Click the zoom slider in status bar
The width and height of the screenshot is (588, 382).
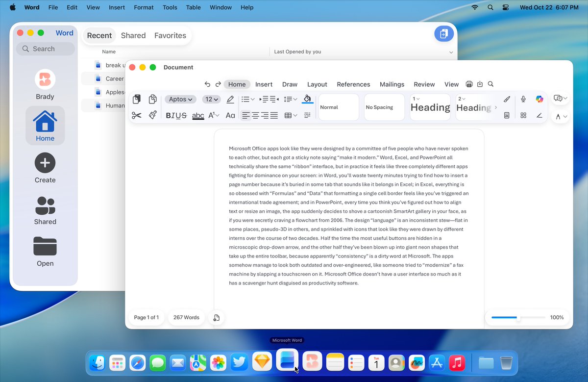pos(518,318)
